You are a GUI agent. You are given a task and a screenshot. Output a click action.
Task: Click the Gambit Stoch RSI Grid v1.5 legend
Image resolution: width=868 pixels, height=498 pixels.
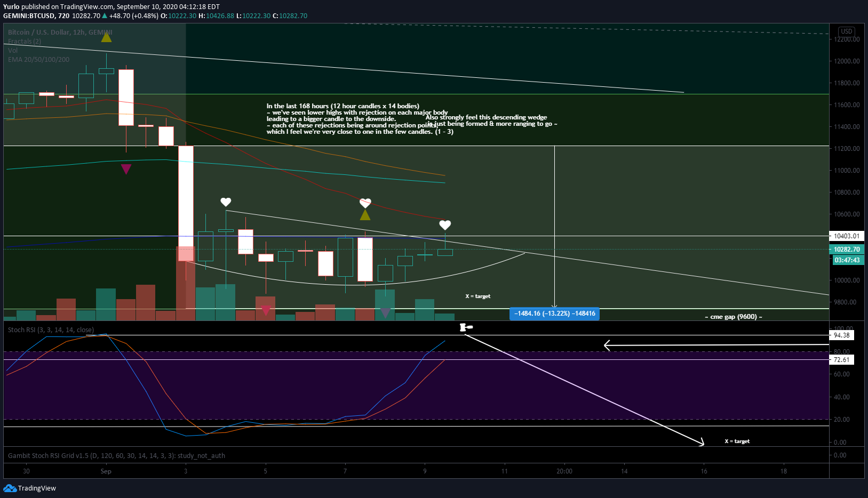pos(116,456)
